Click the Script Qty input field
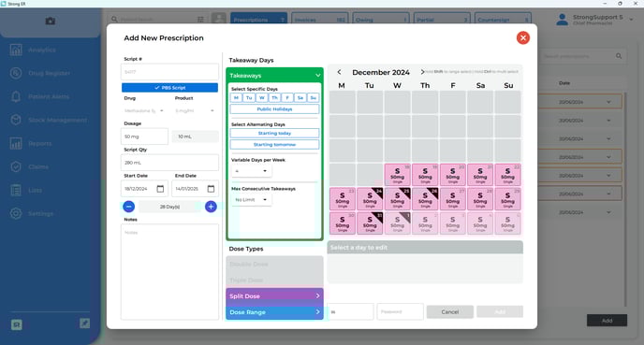Screen dimensions: 644x345 pyautogui.click(x=169, y=163)
